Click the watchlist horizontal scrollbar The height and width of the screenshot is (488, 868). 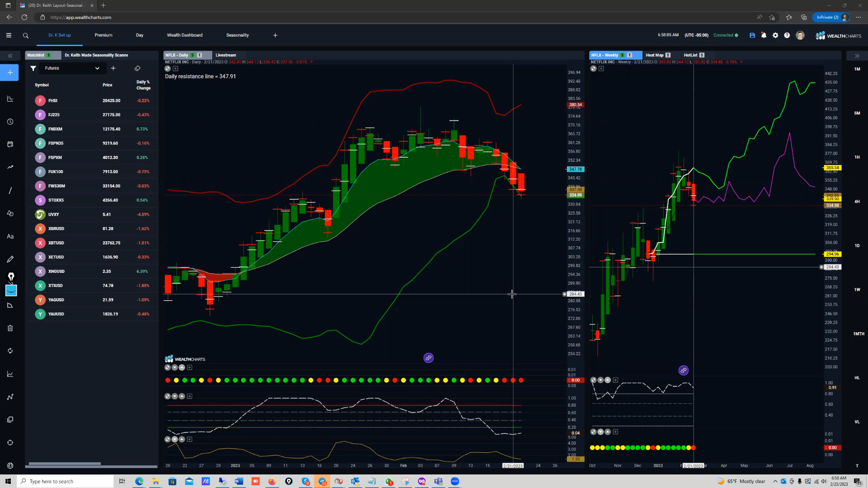pos(65,464)
